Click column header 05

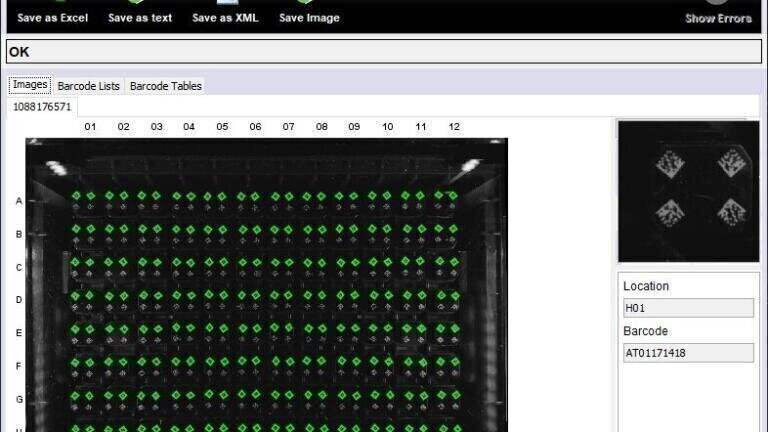tap(222, 127)
